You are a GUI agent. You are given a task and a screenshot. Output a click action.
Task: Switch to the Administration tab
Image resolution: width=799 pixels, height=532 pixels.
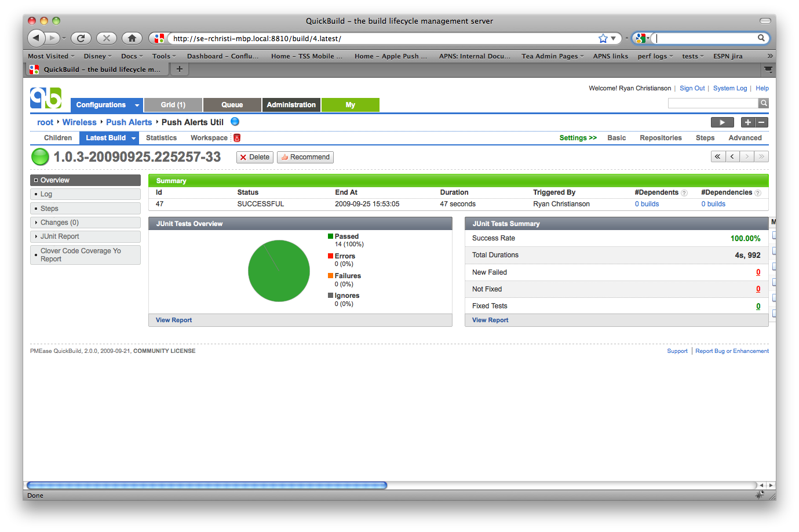pos(291,105)
